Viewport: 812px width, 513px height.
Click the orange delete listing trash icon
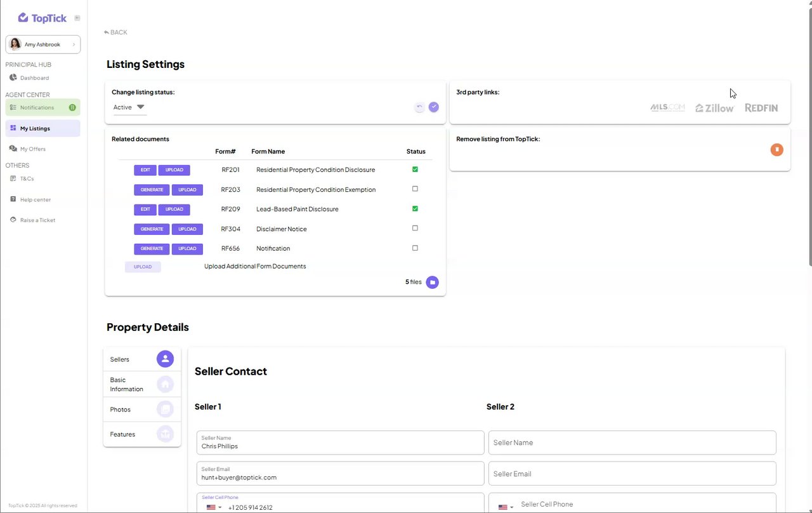pyautogui.click(x=776, y=150)
